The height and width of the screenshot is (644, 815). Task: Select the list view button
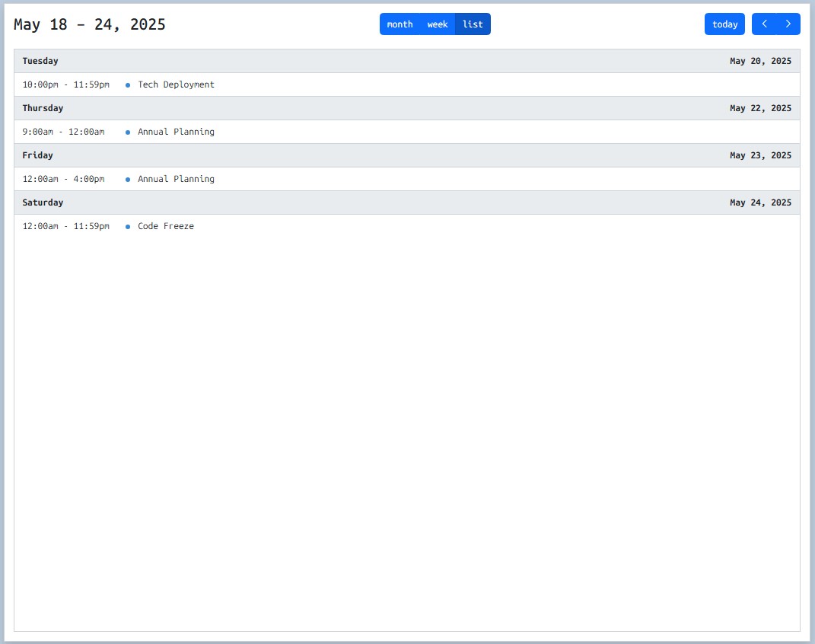point(473,24)
